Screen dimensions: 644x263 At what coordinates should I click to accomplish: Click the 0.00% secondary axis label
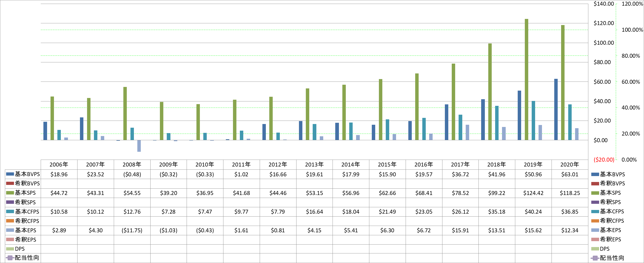pyautogui.click(x=629, y=160)
